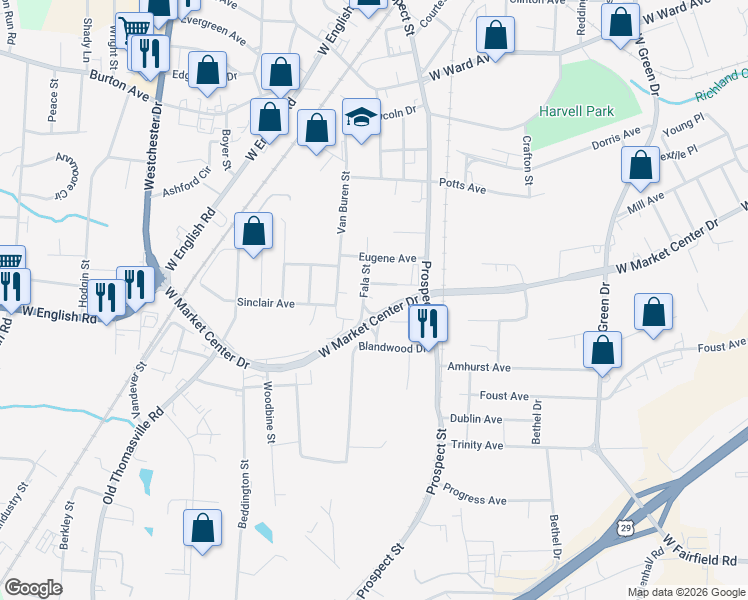
Task: Click the Berkley St label
Action: click(x=67, y=525)
